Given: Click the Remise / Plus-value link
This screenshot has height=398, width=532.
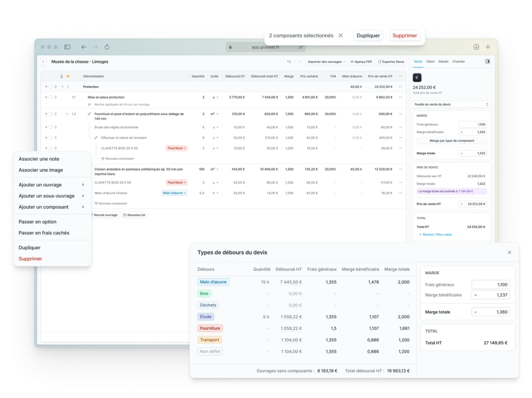Looking at the screenshot, I should (435, 234).
